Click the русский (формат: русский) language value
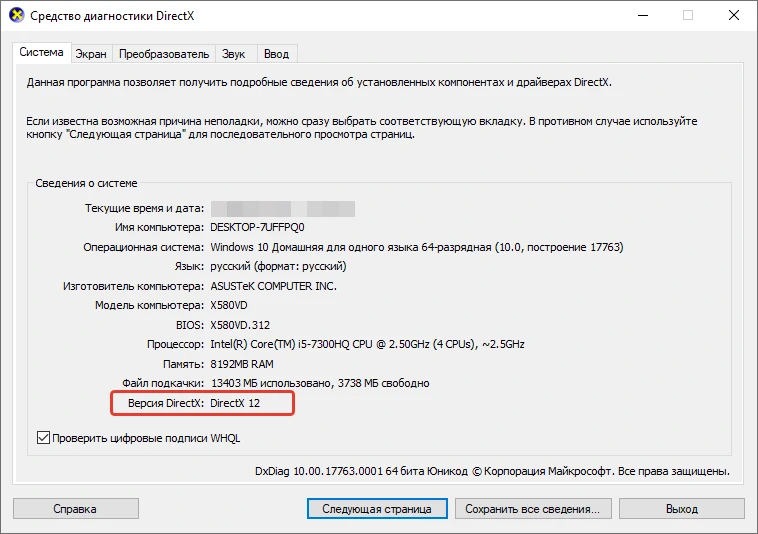The width and height of the screenshot is (758, 534). [x=278, y=266]
